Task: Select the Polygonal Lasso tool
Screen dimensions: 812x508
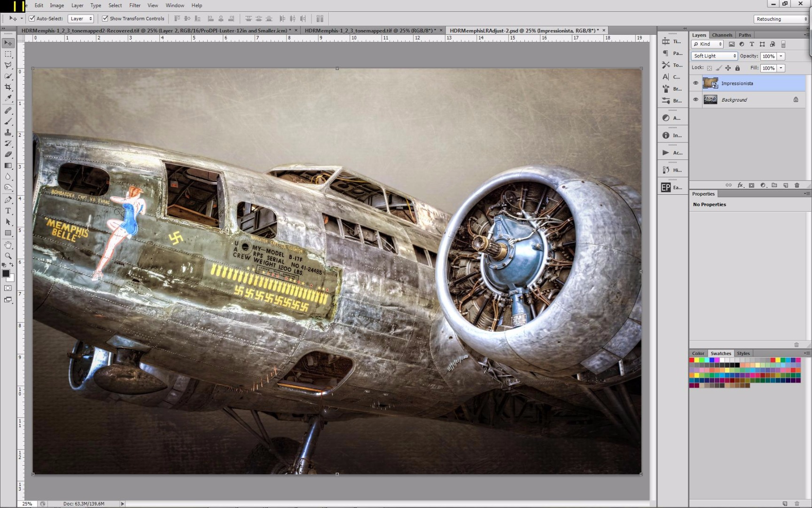Action: coord(8,65)
